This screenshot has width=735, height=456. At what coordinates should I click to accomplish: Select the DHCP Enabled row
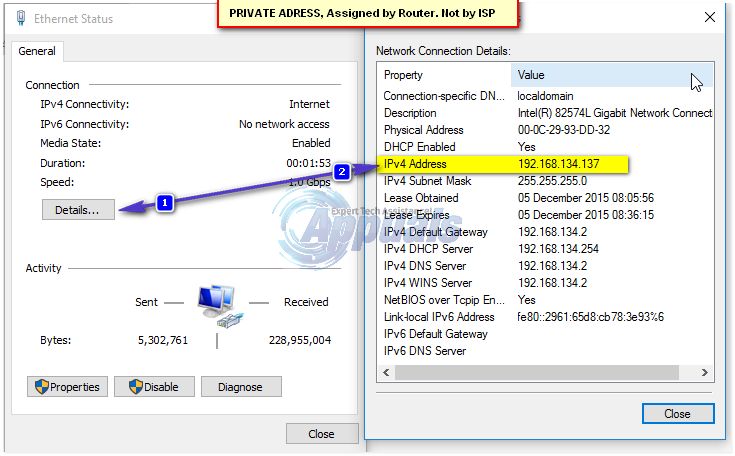(x=545, y=147)
